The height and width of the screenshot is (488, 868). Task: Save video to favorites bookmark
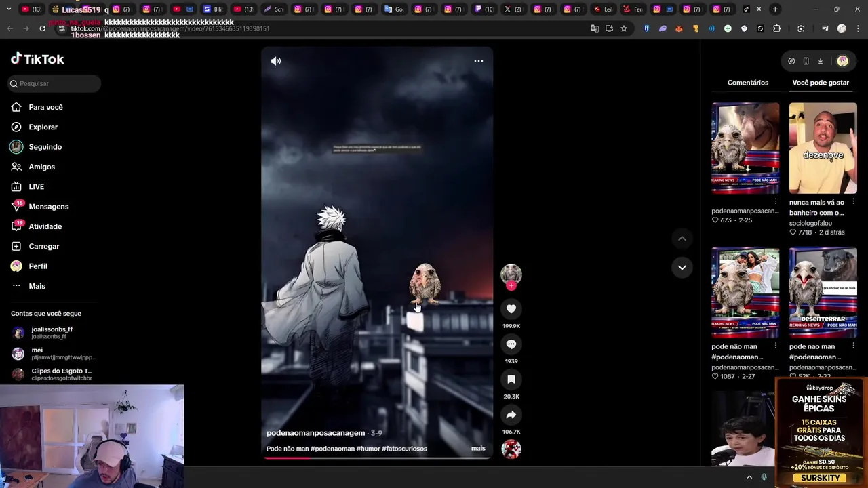coord(511,380)
